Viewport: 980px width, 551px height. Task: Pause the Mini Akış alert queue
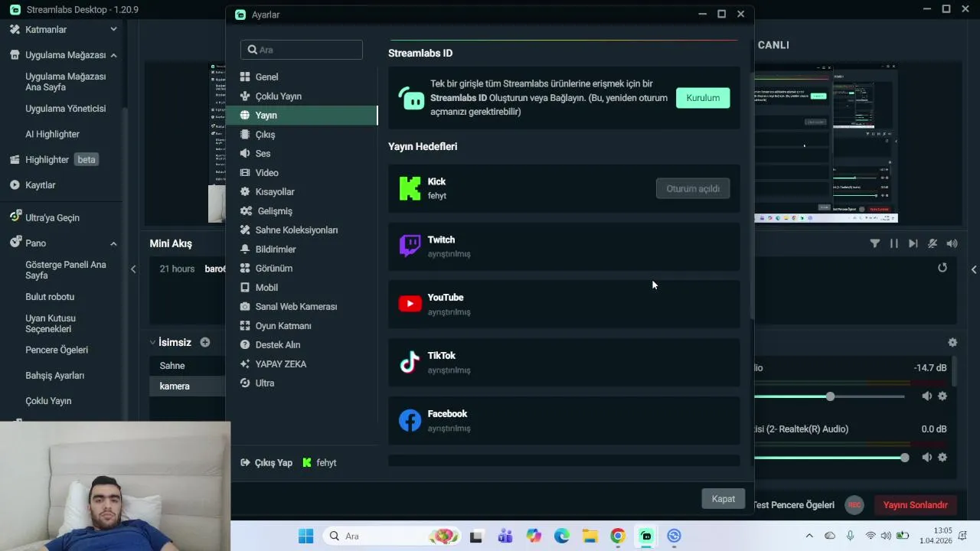pyautogui.click(x=893, y=243)
